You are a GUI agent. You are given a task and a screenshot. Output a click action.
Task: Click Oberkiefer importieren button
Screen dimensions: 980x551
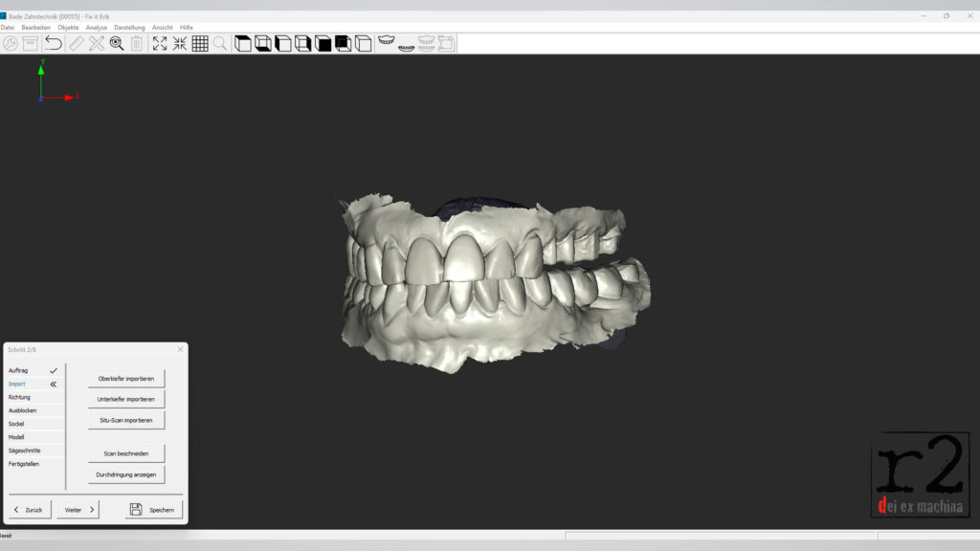tap(126, 378)
